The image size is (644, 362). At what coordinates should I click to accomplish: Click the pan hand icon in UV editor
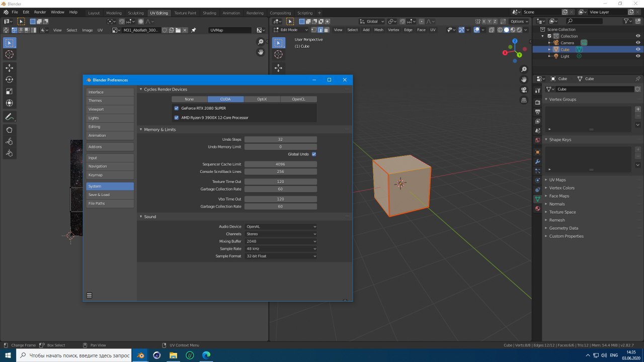[x=261, y=52]
